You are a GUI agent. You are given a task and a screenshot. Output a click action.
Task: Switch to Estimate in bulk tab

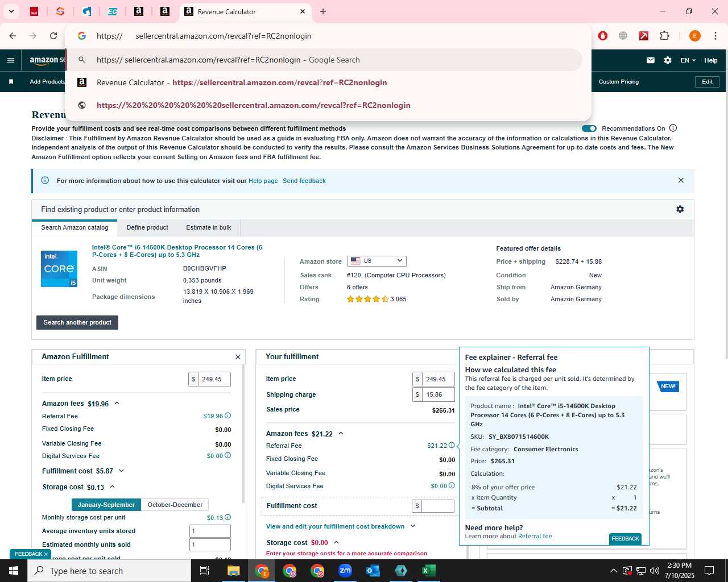tap(209, 227)
